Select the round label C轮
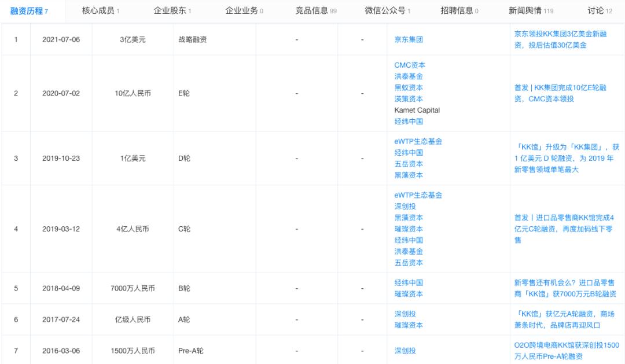The image size is (625, 364). [184, 229]
